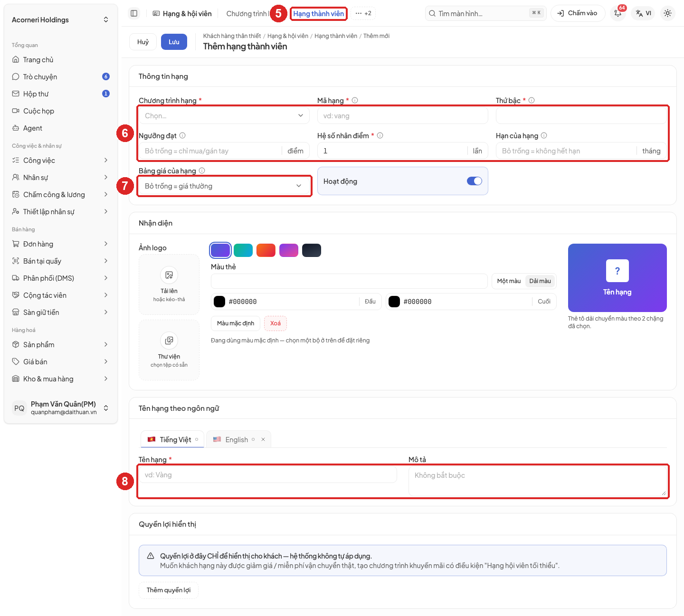Viewport: 684px width, 616px height.
Task: Choose the teal gradient card swatch
Action: (243, 250)
